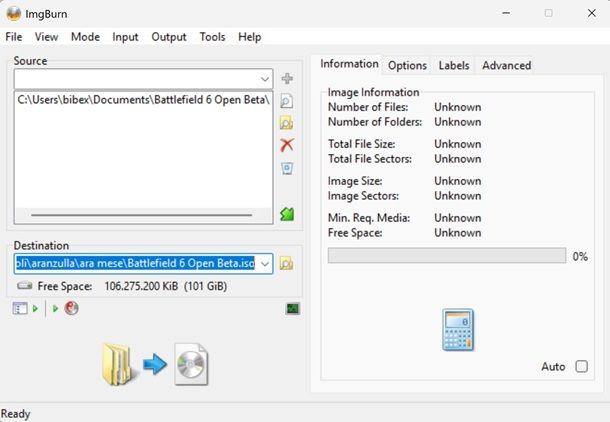Enable the Auto checkbox
The image size is (610, 422).
(582, 366)
